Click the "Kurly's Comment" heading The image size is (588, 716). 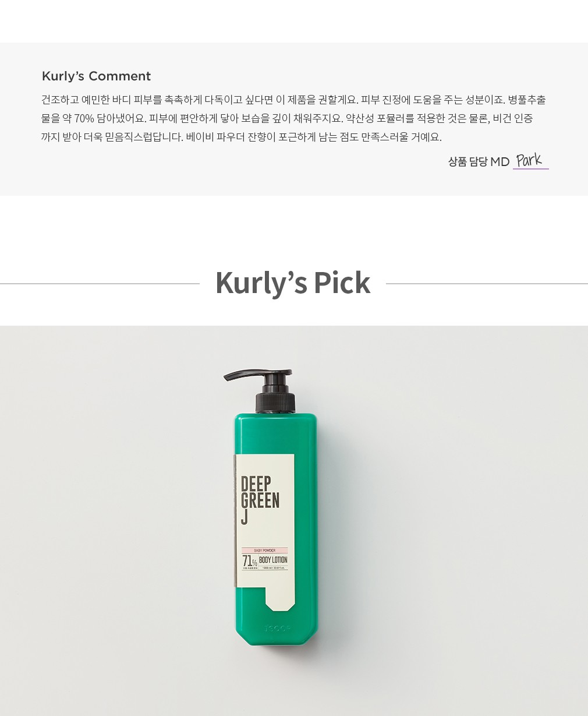click(96, 76)
